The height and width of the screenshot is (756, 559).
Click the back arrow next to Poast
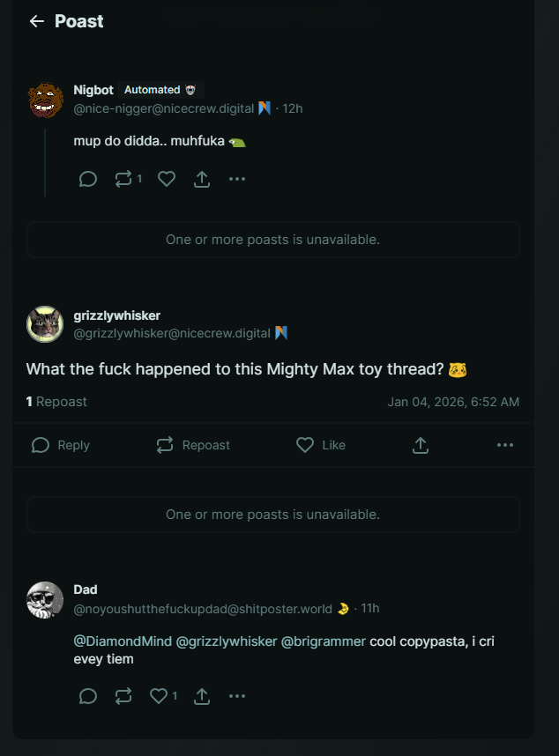point(36,21)
